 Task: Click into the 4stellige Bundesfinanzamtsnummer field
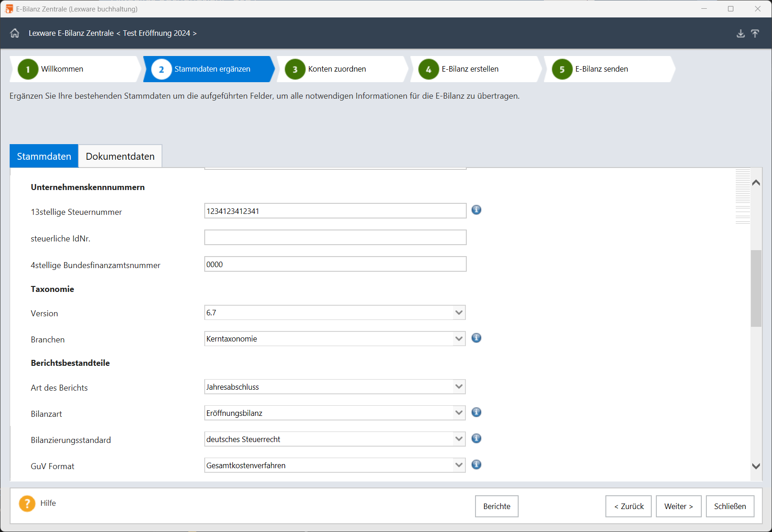pyautogui.click(x=335, y=264)
